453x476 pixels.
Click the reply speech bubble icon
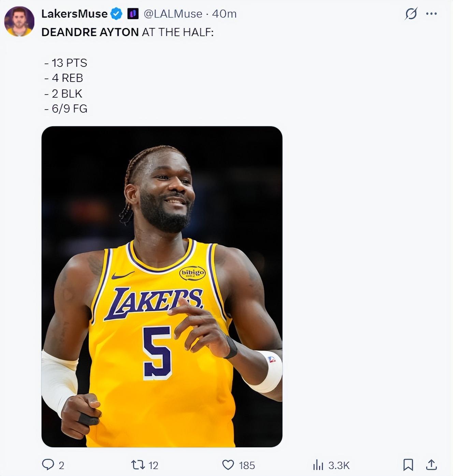pyautogui.click(x=48, y=464)
